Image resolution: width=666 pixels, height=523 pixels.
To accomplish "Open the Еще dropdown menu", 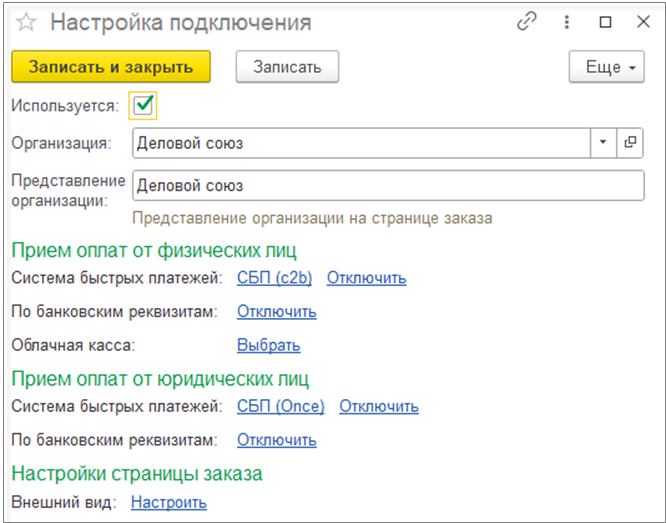I will (607, 67).
